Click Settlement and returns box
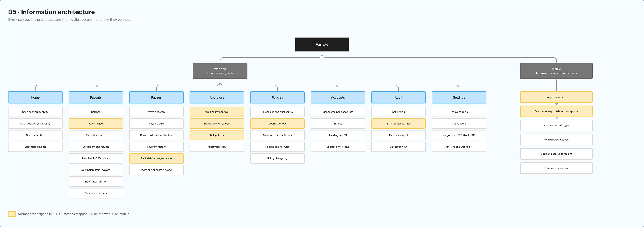 click(96, 147)
